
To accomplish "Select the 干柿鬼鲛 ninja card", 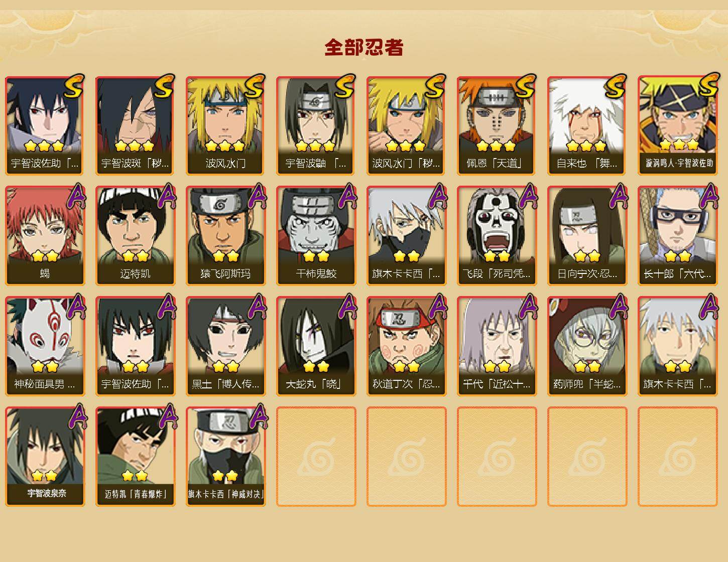I will pos(316,236).
